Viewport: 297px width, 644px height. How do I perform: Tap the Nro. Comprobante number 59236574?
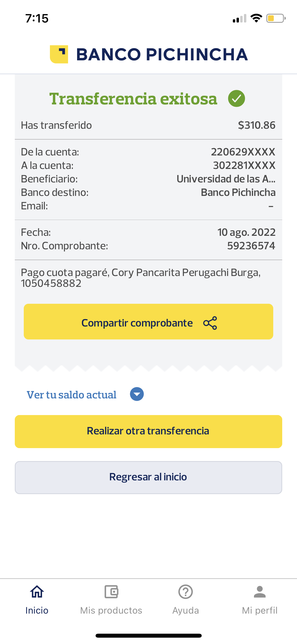[x=251, y=246]
